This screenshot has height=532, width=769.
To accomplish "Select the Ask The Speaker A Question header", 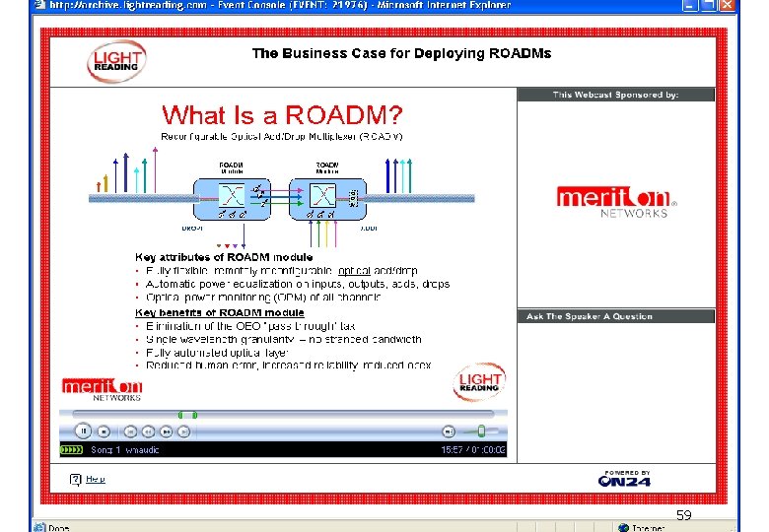I will 616,316.
